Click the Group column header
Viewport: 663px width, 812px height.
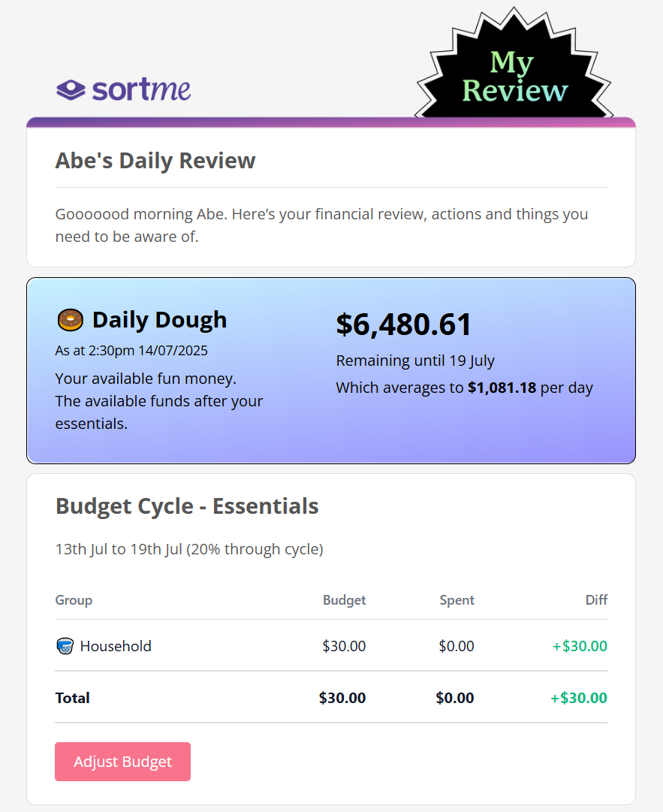pyautogui.click(x=74, y=599)
